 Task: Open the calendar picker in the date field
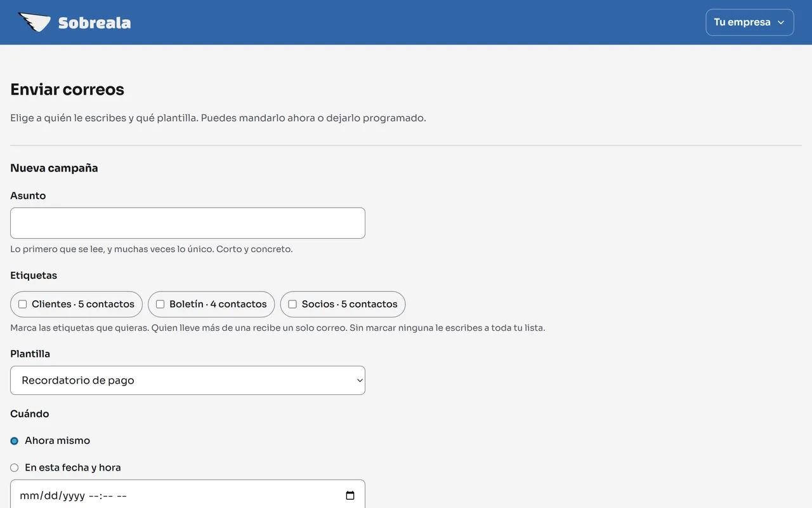tap(350, 495)
